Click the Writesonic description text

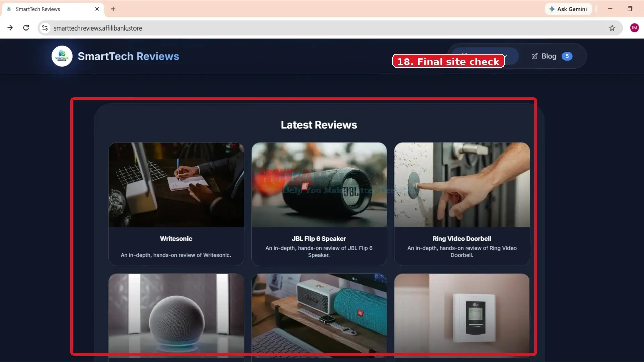[x=176, y=255]
